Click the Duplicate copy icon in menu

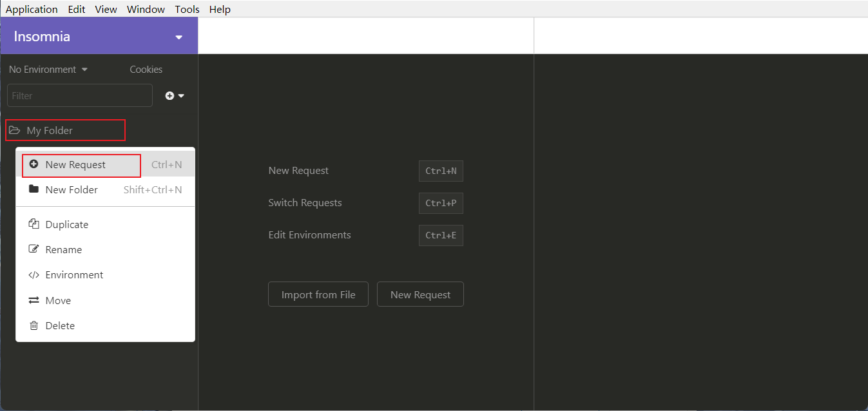point(34,224)
